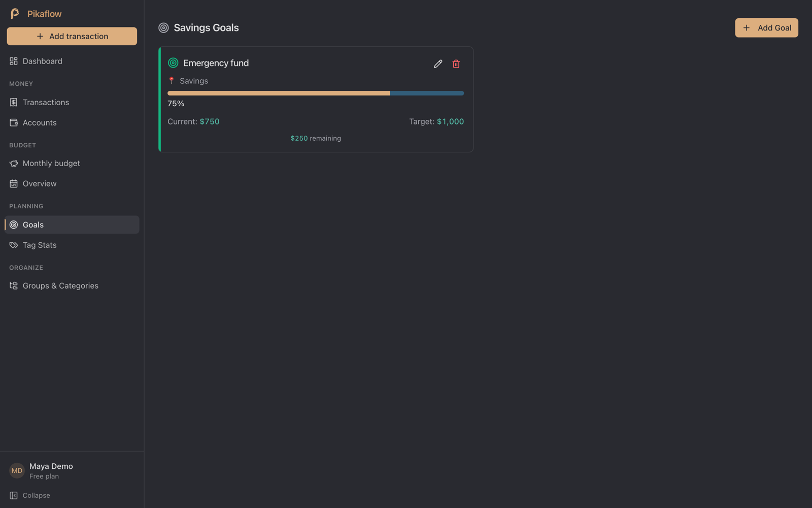Select Goals in the sidebar
Viewport: 812px width, 508px height.
72,225
